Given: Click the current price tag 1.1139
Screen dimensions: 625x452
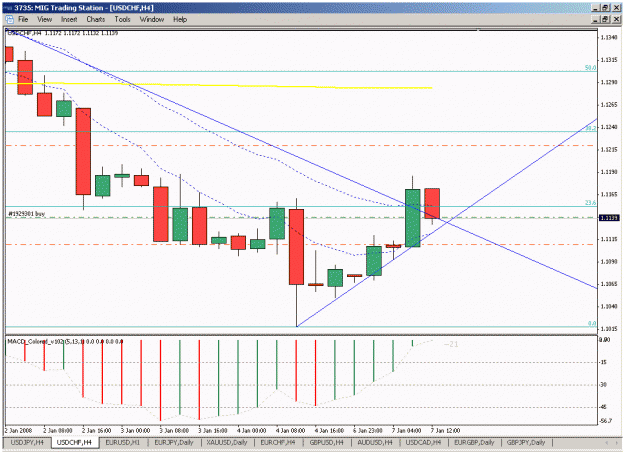Looking at the screenshot, I should pos(609,218).
